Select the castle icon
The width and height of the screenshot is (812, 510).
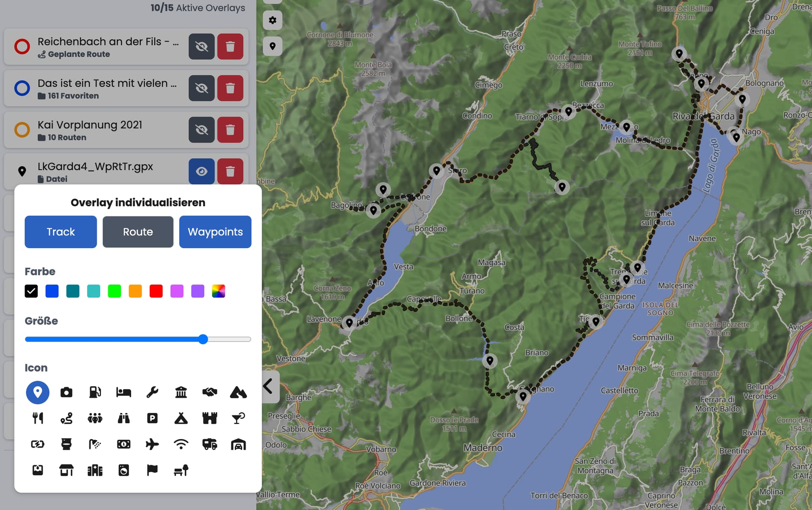210,418
